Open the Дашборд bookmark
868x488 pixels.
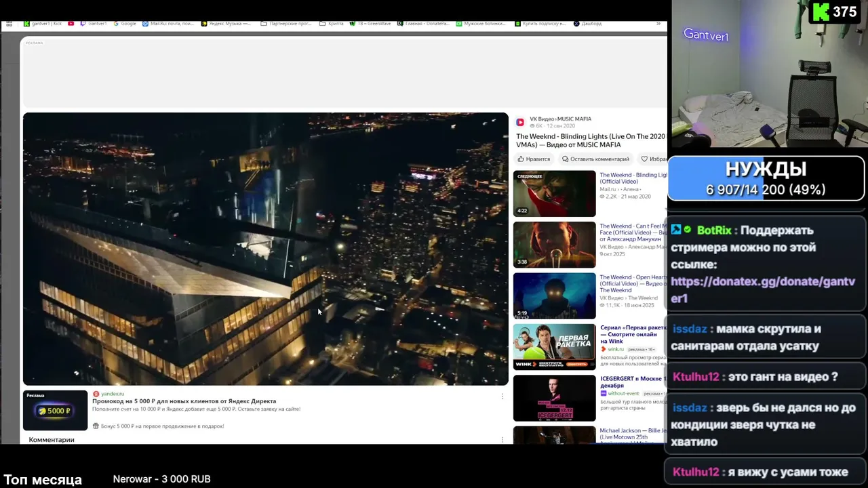click(587, 24)
